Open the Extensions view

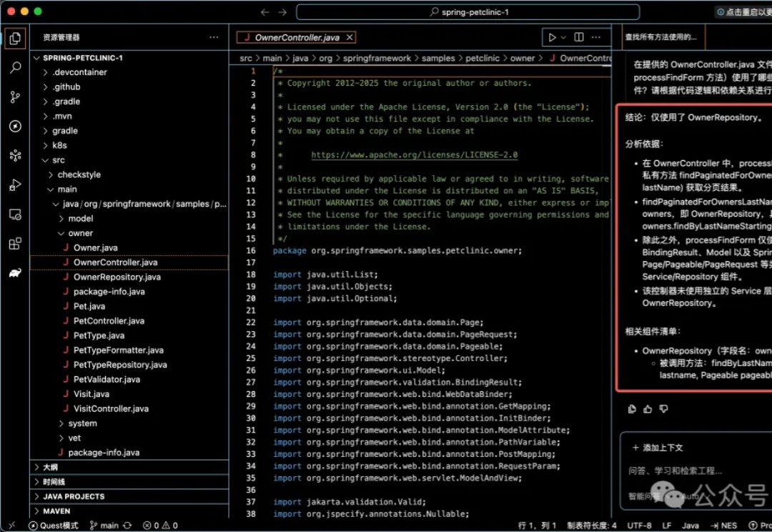click(x=15, y=244)
